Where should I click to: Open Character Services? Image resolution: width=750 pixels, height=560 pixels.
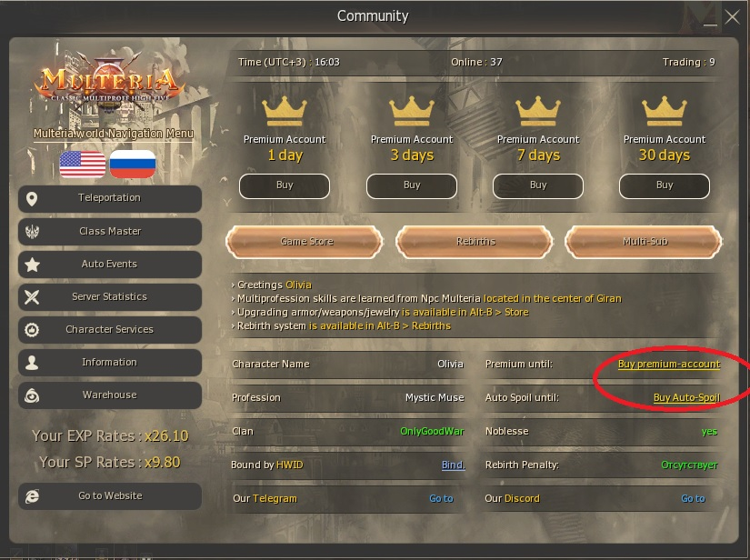coord(109,329)
